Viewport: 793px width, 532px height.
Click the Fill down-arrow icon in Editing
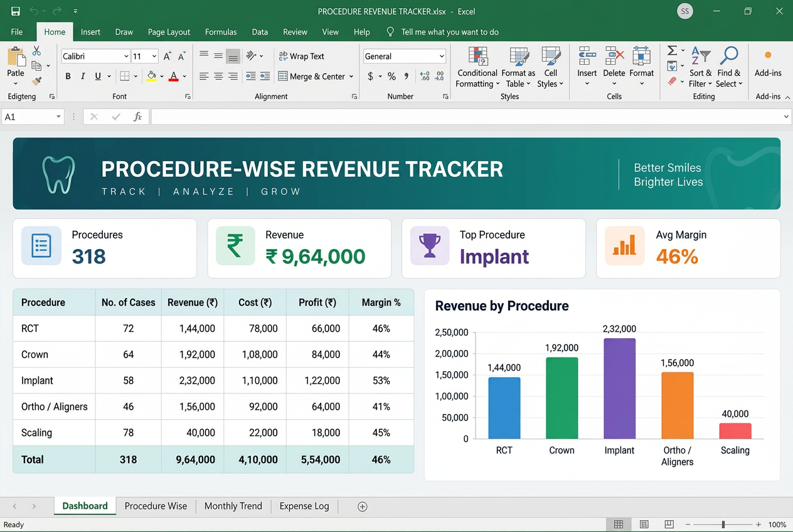pos(672,66)
